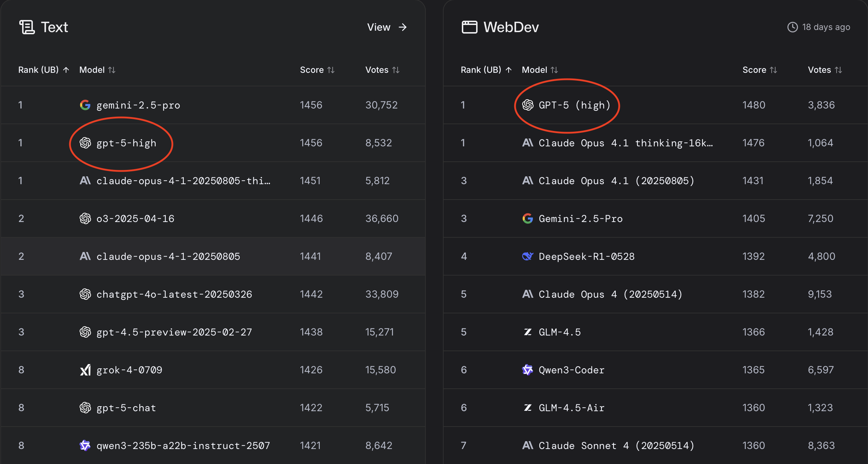Click Score sort arrows in WebDev panel
Viewport: 868px width, 464px height.
point(773,70)
